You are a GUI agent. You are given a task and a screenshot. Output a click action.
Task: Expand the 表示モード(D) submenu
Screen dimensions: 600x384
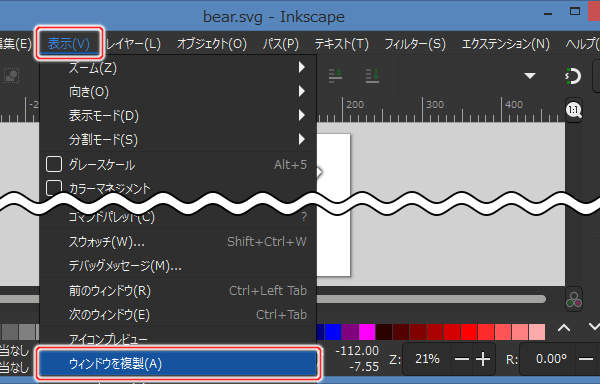[178, 116]
